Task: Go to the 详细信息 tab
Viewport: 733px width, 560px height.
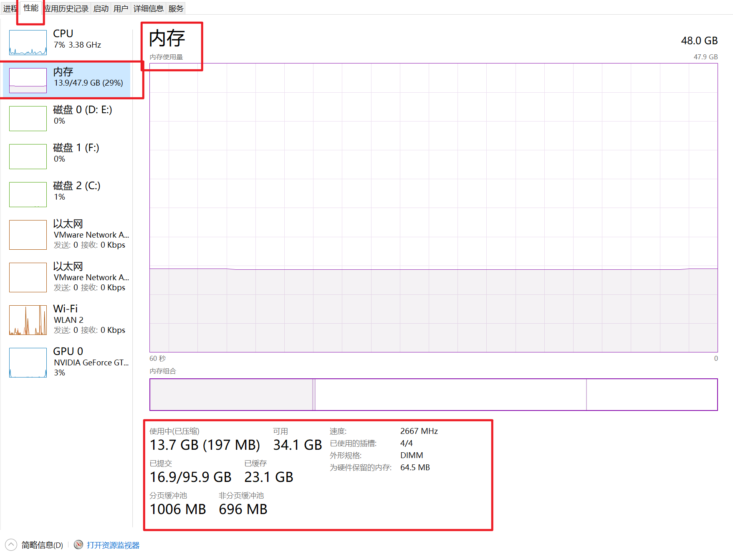Action: [x=148, y=8]
